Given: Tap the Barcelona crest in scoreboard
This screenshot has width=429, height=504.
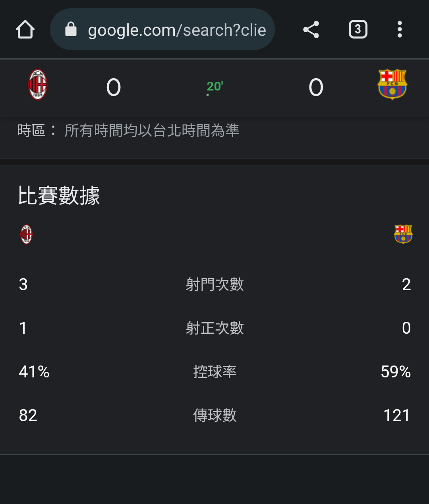Looking at the screenshot, I should (x=392, y=85).
